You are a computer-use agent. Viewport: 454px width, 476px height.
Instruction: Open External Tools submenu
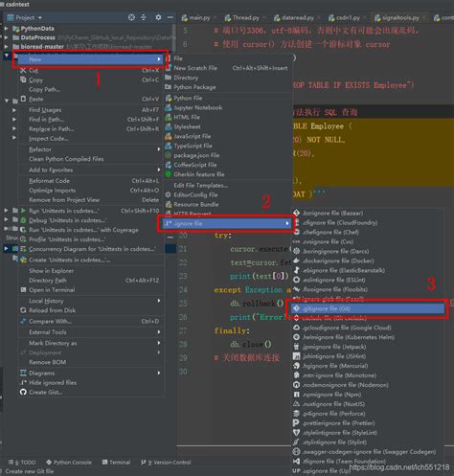click(90, 332)
